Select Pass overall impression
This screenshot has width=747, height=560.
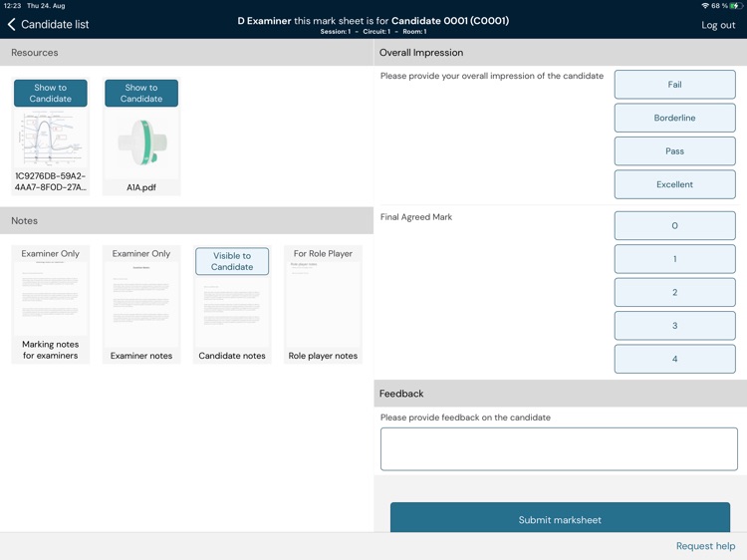tap(674, 151)
